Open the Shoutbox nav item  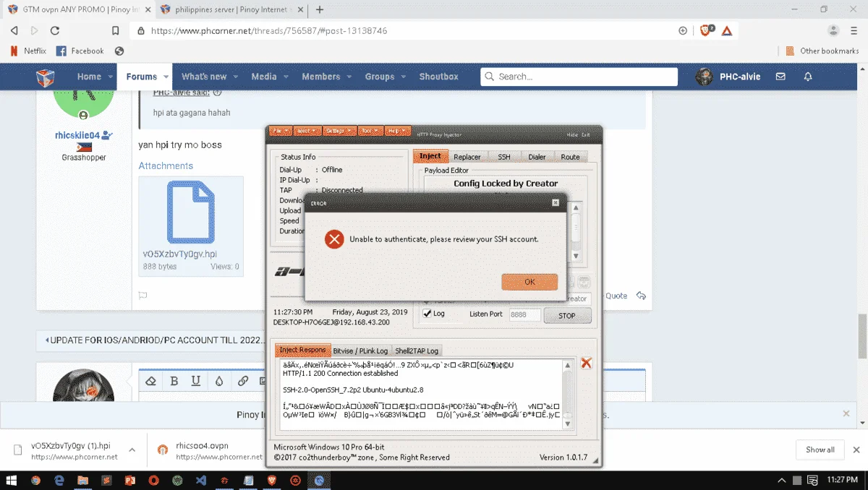click(439, 77)
